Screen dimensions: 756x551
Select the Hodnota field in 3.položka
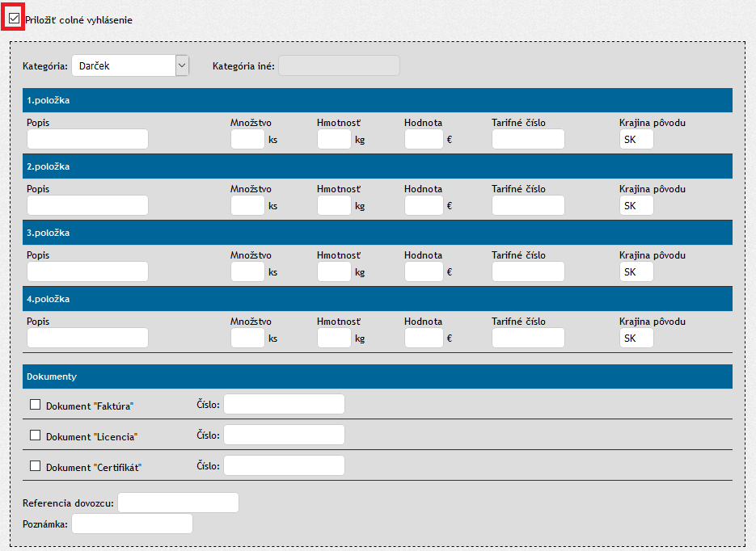(x=424, y=271)
